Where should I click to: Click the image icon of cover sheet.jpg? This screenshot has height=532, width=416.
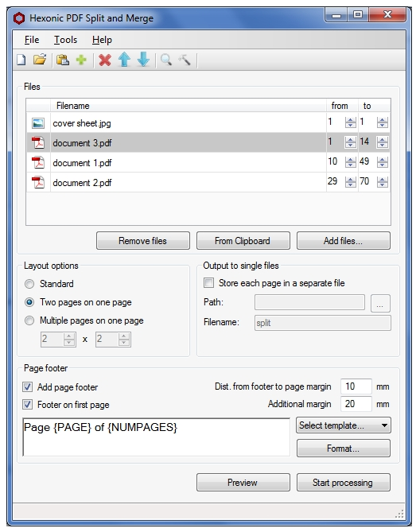38,123
